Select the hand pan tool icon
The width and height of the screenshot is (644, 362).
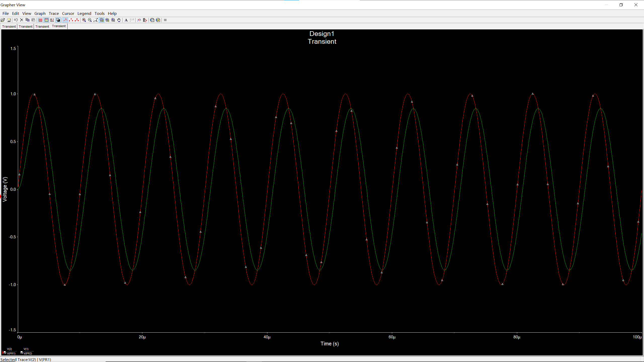pyautogui.click(x=119, y=20)
